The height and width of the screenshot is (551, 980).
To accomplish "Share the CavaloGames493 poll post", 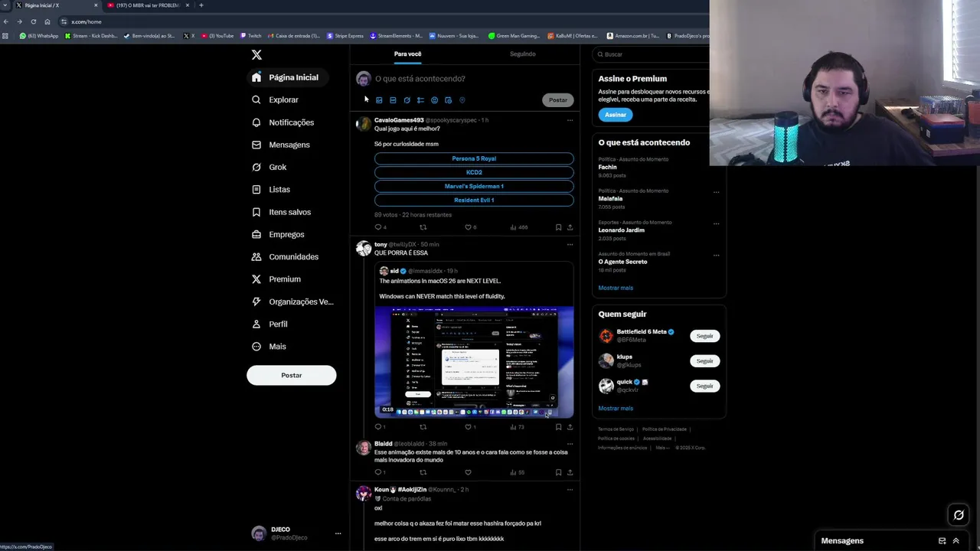I will pos(570,227).
